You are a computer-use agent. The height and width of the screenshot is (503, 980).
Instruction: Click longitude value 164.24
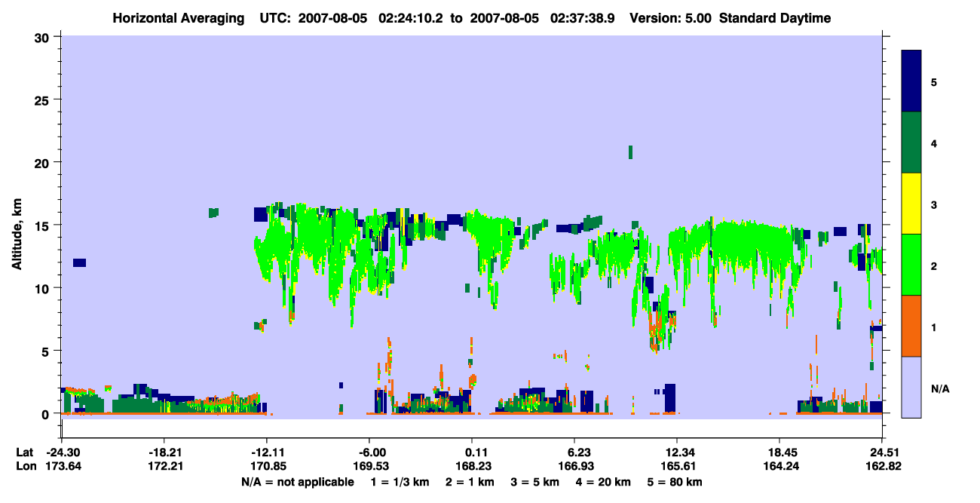coord(779,466)
